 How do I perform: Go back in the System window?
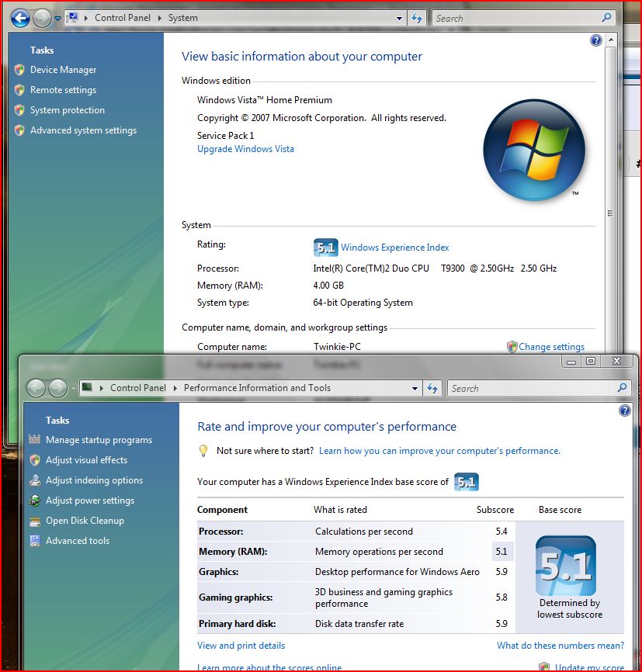(20, 18)
